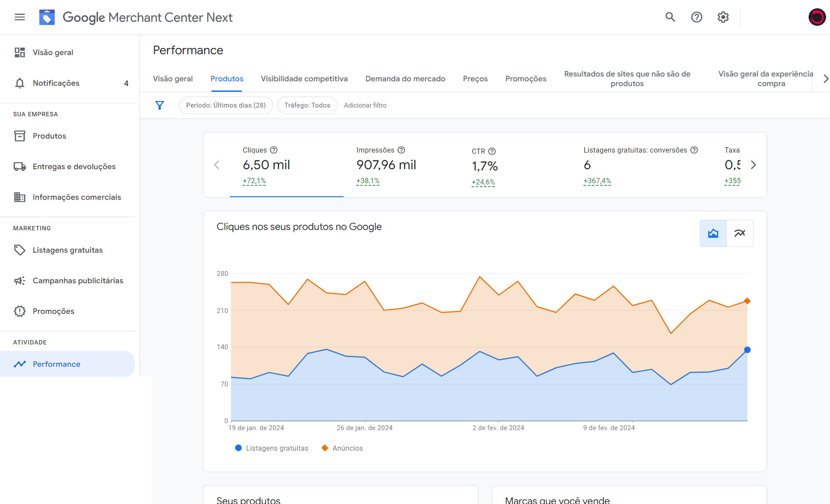This screenshot has height=504, width=830.
Task: Open the Tráfego: Todos filter chip
Action: click(307, 105)
